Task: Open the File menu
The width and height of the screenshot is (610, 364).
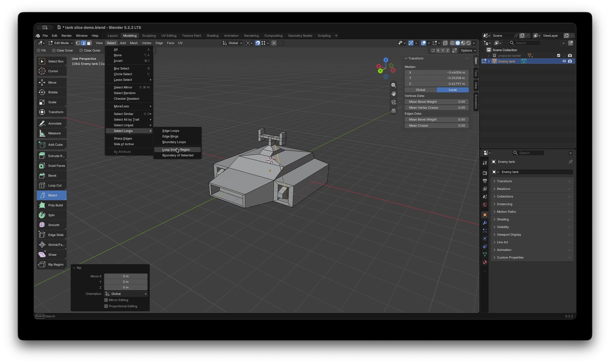Action: tap(45, 36)
